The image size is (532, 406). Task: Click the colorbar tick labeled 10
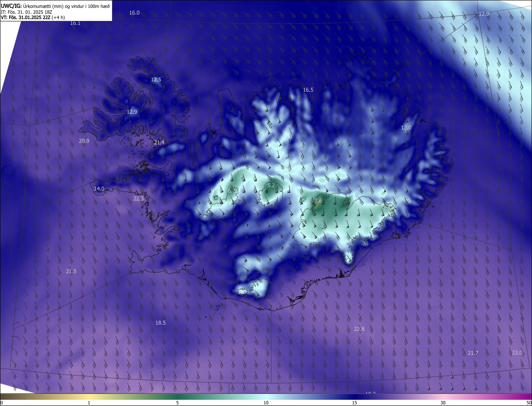pyautogui.click(x=266, y=403)
